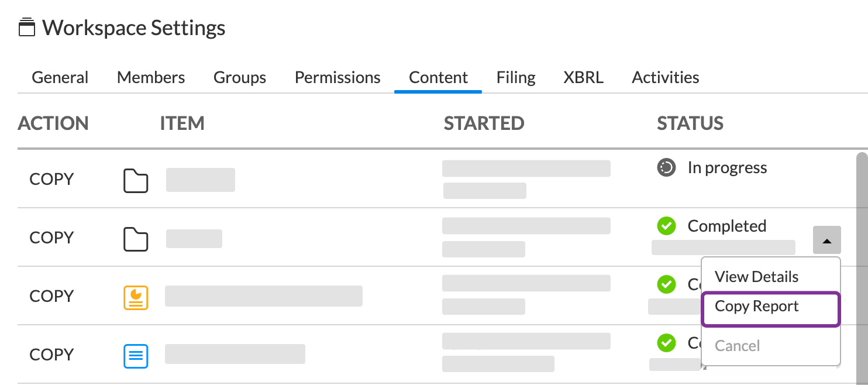
Task: Switch to the General tab
Action: tap(60, 77)
